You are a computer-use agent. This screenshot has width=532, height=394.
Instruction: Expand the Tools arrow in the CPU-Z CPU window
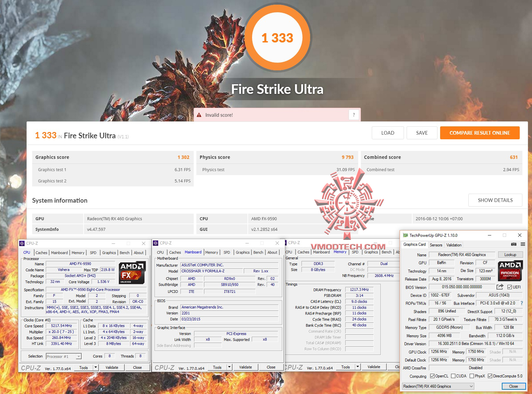point(96,367)
